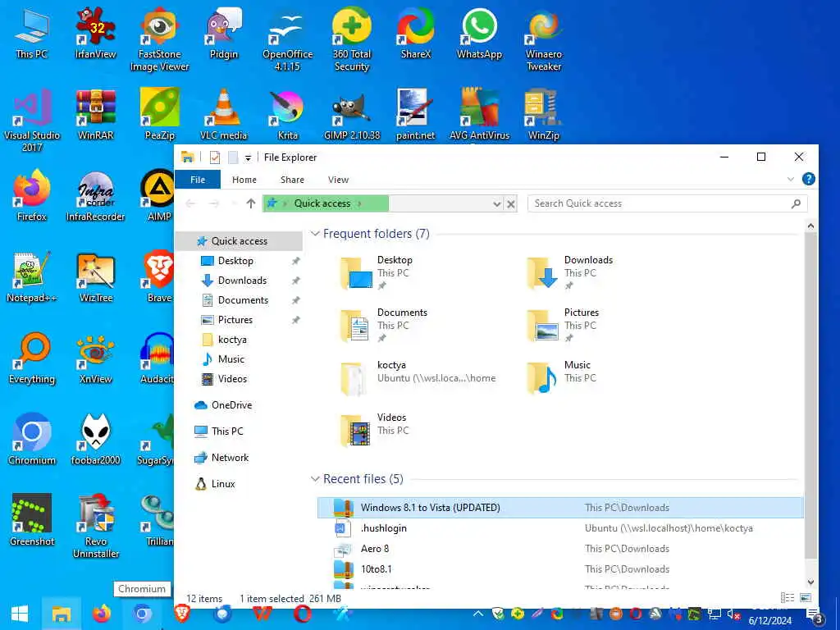Open the ShareX desktop icon
Screen dimensions: 840x630
click(416, 33)
